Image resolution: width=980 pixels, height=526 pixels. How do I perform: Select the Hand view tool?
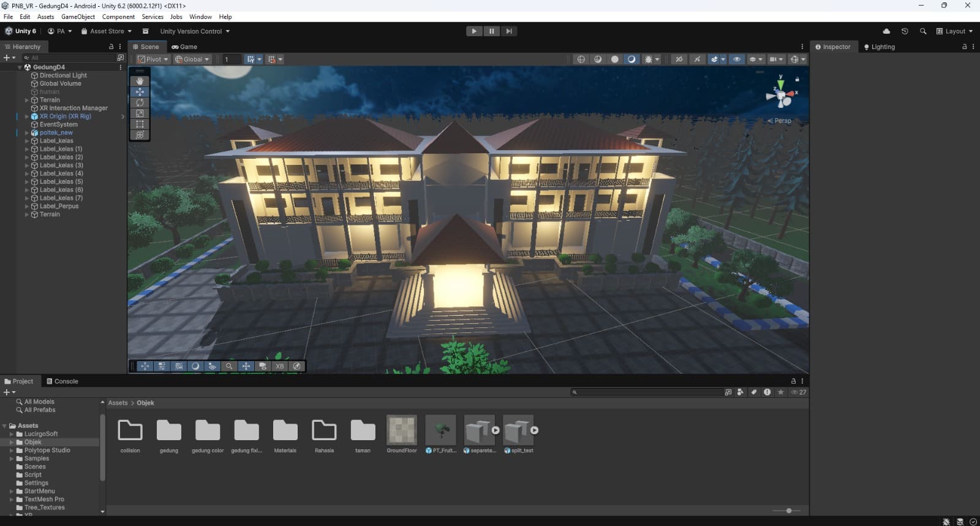tap(140, 81)
